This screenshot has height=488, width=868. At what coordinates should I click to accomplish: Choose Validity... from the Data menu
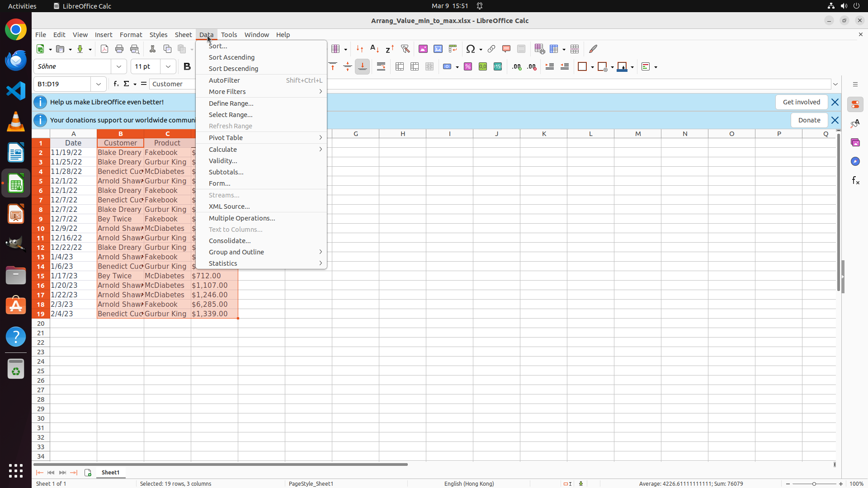261,161
